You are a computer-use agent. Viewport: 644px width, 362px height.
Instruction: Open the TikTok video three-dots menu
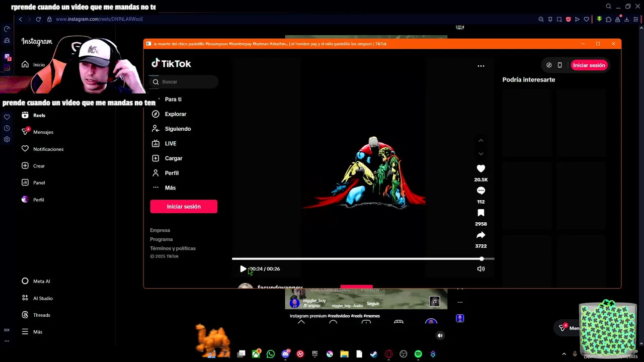tap(481, 66)
